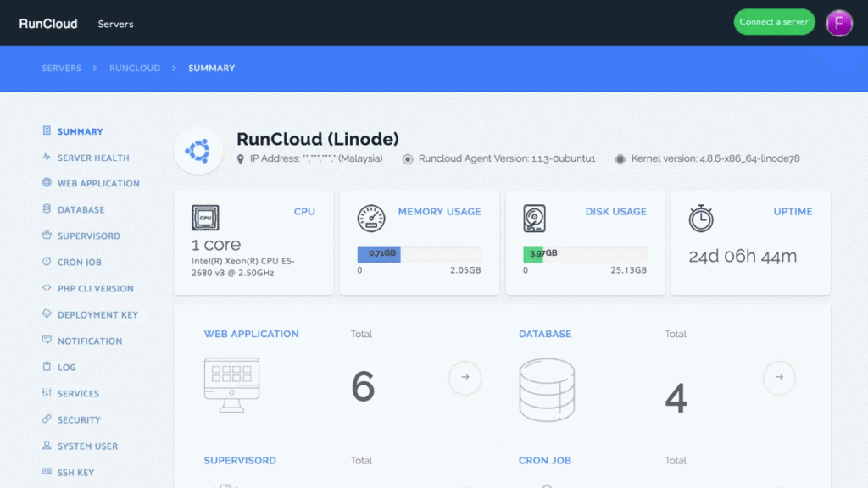Click the DATABASE card heading

coord(545,334)
